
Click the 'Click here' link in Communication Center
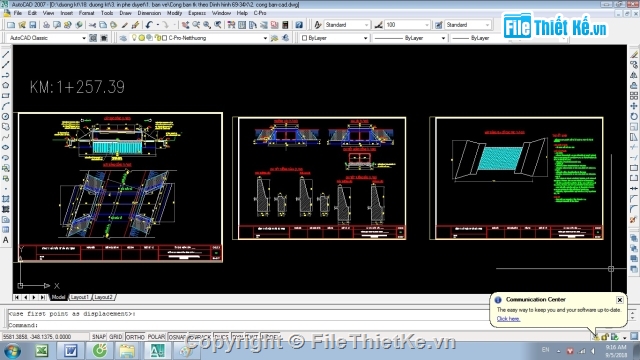click(x=508, y=319)
